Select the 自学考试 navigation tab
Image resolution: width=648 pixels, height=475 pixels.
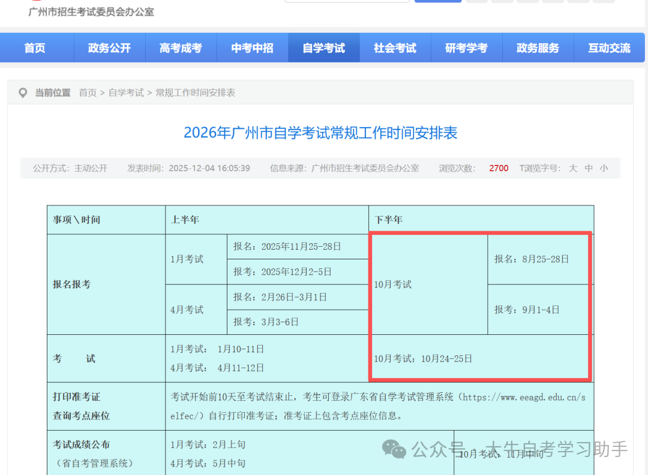pyautogui.click(x=323, y=48)
